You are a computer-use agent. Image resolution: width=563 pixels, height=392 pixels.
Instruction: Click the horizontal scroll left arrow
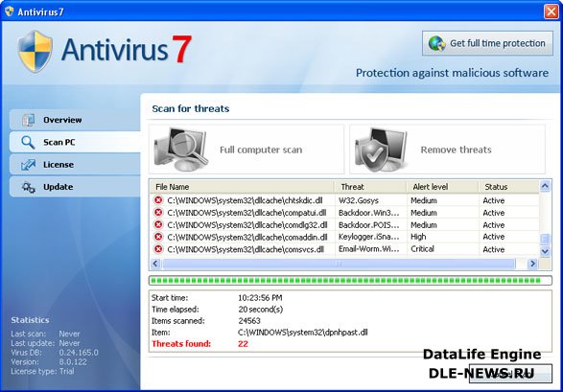click(x=155, y=264)
